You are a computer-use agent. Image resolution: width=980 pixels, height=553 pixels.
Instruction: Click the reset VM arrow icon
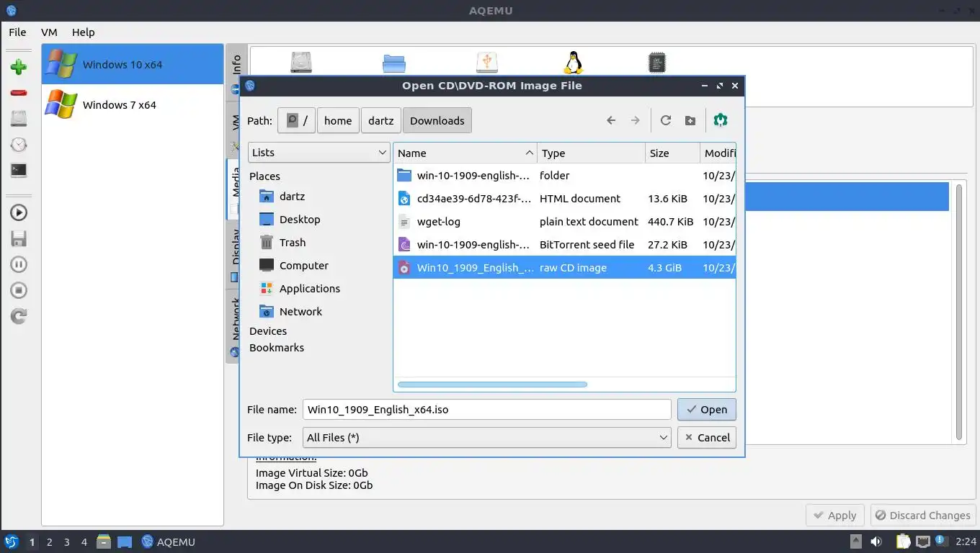tap(19, 316)
